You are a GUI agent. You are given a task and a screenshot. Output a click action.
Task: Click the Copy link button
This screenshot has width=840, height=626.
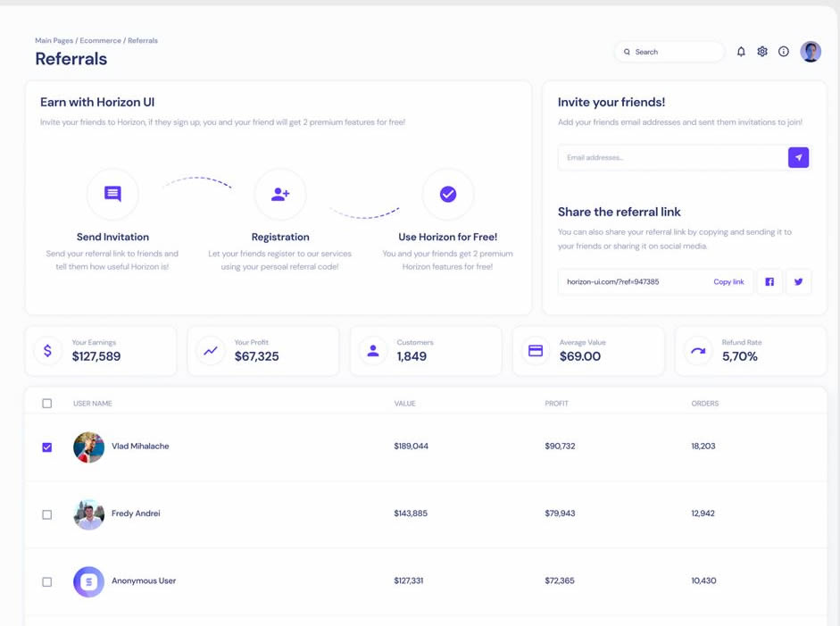(728, 282)
